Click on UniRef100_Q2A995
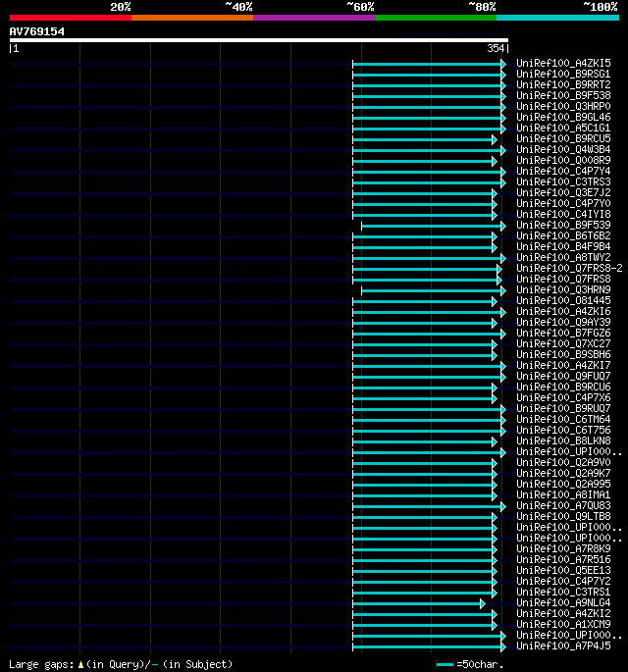Image resolution: width=628 pixels, height=672 pixels. 563,484
